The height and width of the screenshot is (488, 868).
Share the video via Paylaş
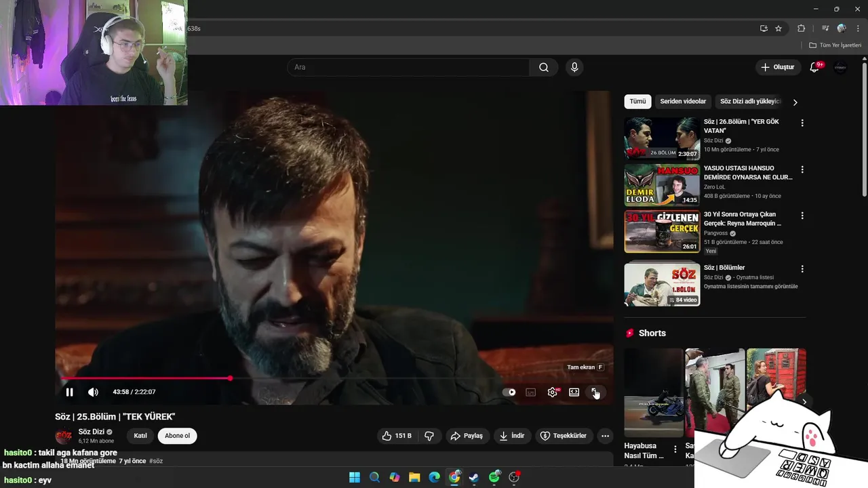pos(467,436)
